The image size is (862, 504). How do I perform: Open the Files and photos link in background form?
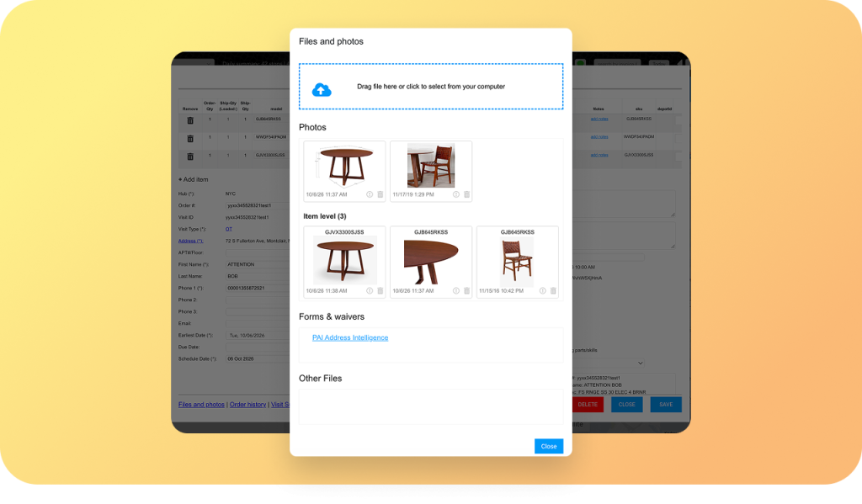tap(201, 405)
